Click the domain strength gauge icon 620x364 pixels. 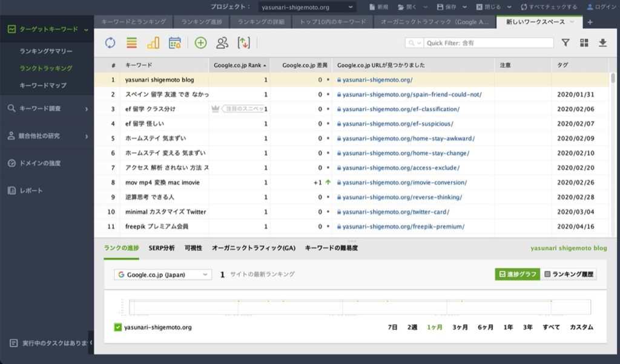(12, 163)
